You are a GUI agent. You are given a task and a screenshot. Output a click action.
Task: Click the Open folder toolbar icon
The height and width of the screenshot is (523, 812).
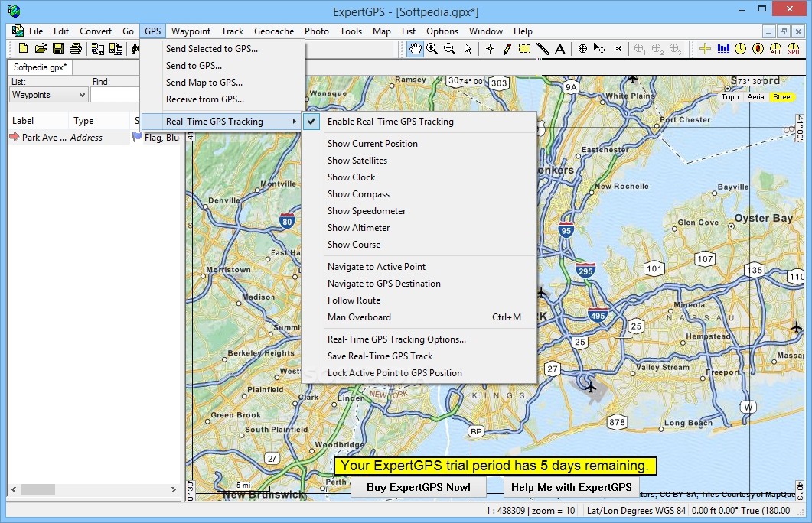tap(41, 49)
